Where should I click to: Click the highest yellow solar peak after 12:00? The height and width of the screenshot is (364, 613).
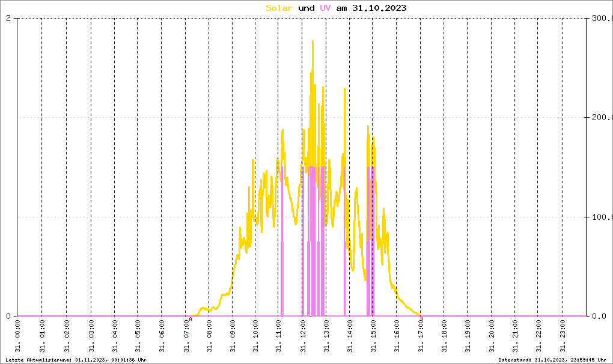point(313,43)
